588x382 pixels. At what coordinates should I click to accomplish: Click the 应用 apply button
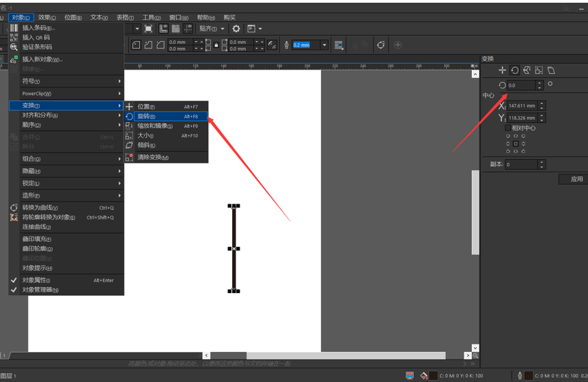click(576, 179)
